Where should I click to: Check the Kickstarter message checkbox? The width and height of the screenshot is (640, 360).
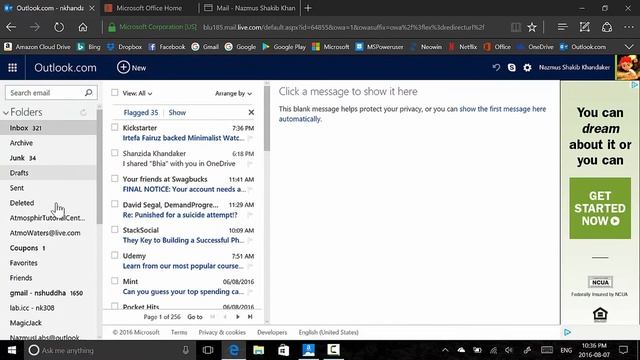pyautogui.click(x=115, y=127)
